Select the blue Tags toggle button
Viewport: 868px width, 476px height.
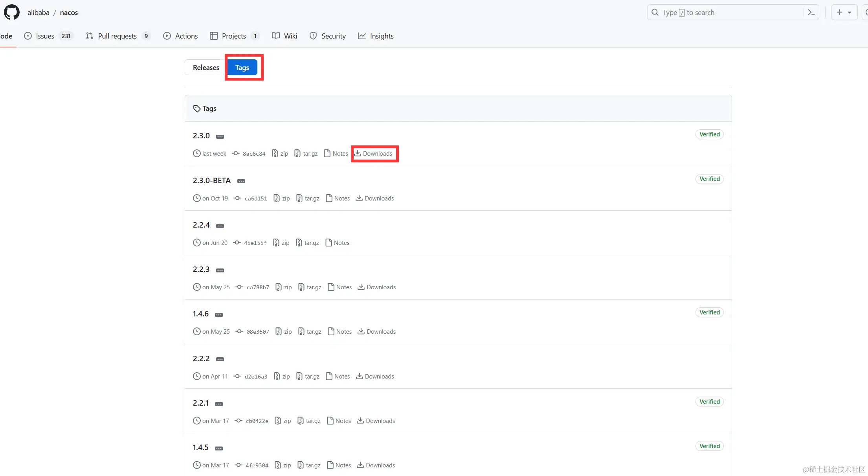[x=242, y=68]
